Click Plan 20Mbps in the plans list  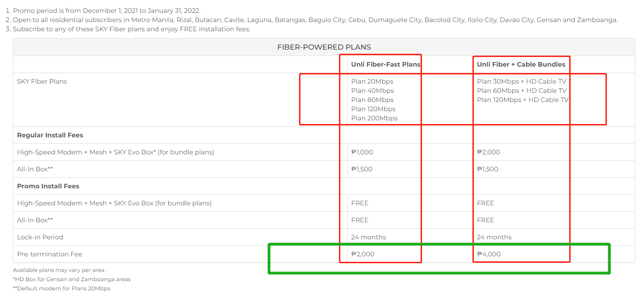point(372,81)
